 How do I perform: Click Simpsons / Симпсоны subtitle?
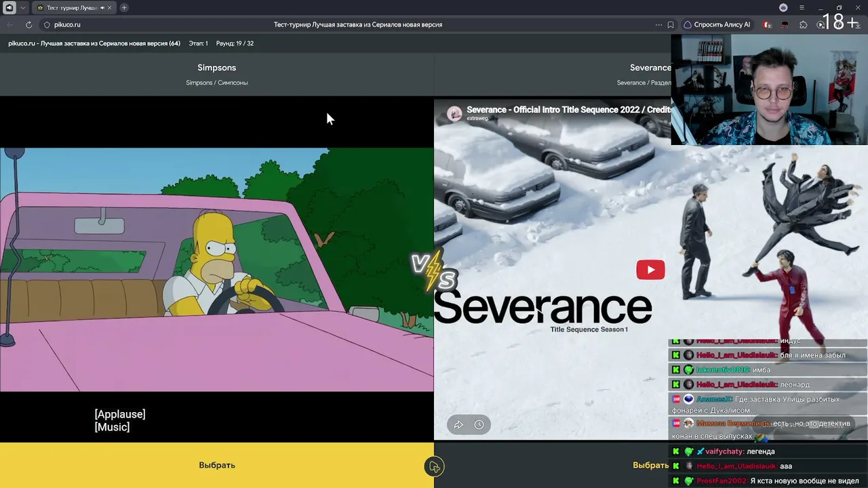(217, 83)
